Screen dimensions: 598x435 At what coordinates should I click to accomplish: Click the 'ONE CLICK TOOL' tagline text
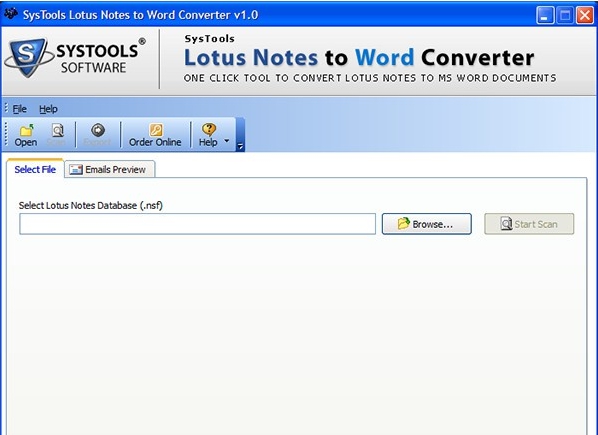coord(370,78)
